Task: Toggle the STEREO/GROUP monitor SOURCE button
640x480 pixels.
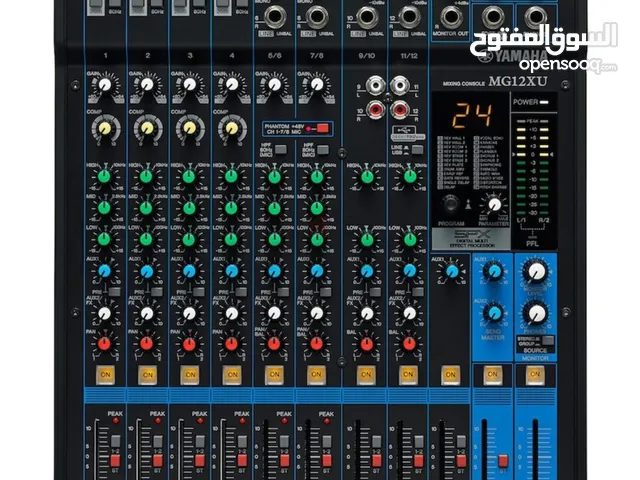Action: tap(547, 341)
